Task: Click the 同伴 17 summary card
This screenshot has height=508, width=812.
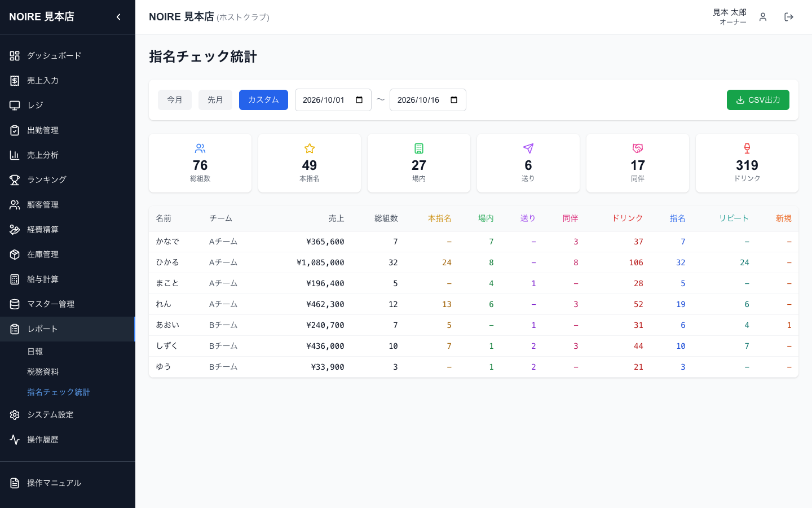Action: (x=638, y=163)
